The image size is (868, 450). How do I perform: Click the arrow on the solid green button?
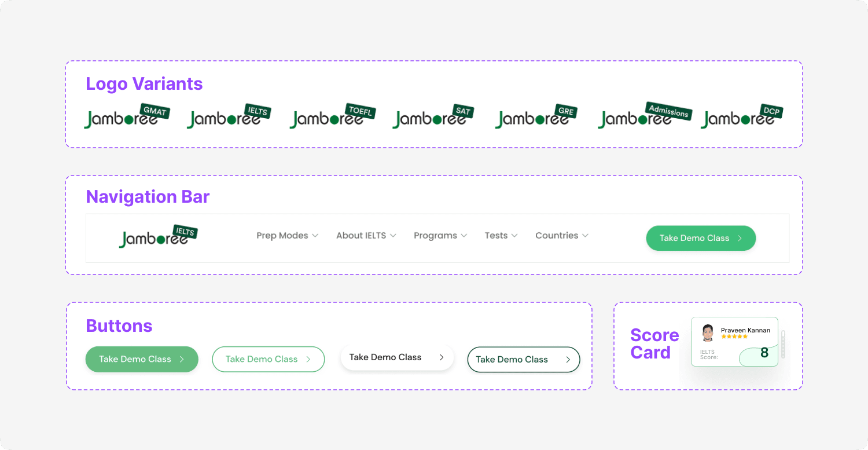[182, 359]
